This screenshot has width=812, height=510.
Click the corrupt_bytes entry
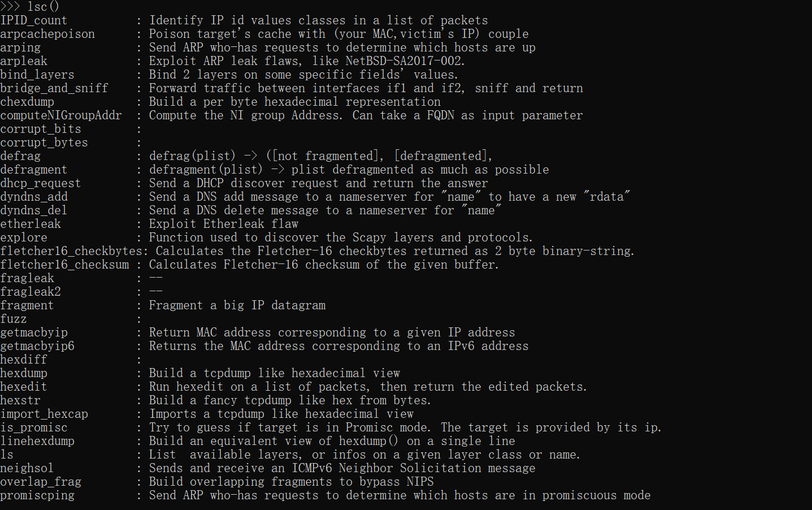point(44,142)
